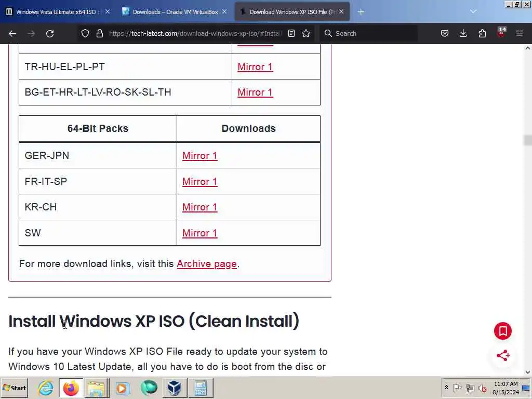Switch to Downloads – Oracle VM VirtualBox tab
The height and width of the screenshot is (399, 532).
point(175,12)
